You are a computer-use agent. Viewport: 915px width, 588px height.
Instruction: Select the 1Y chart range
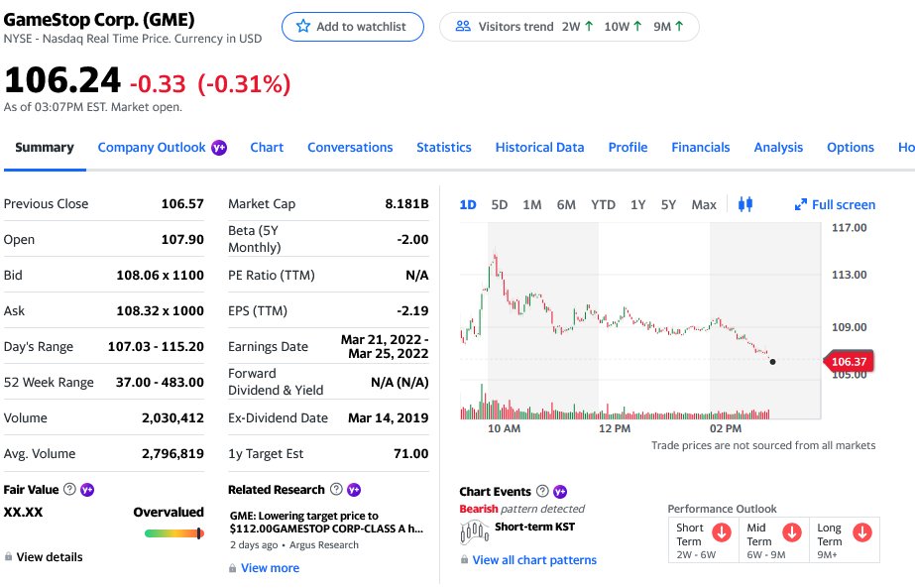point(637,205)
